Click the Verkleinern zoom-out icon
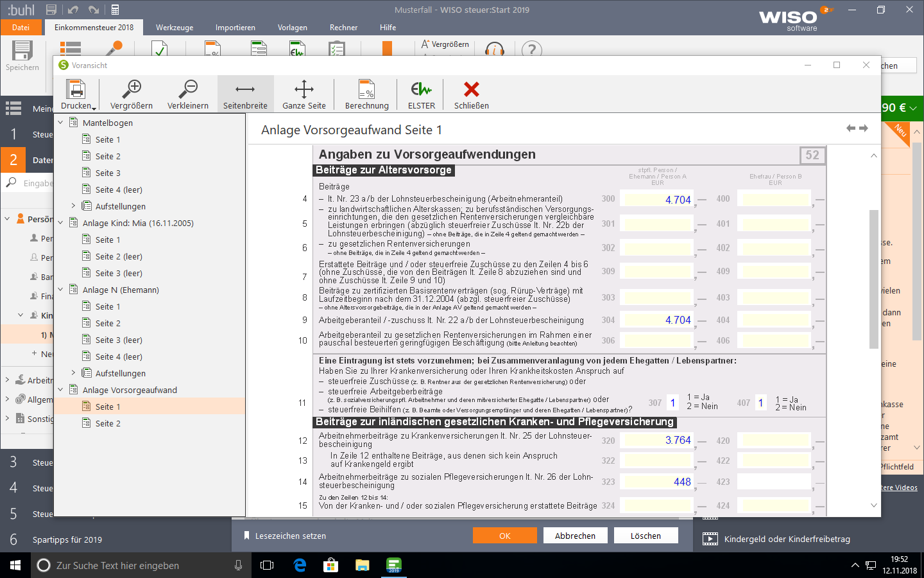This screenshot has height=578, width=924. point(188,89)
